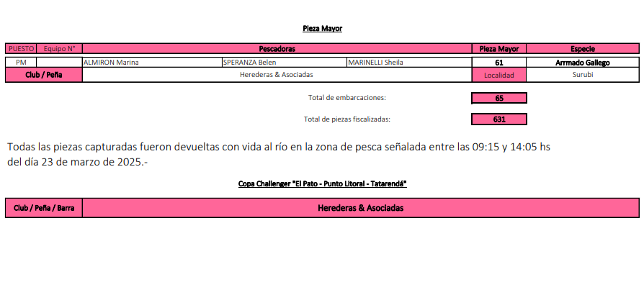
Task: Click the Armado Gallego species cell
Action: pos(582,63)
